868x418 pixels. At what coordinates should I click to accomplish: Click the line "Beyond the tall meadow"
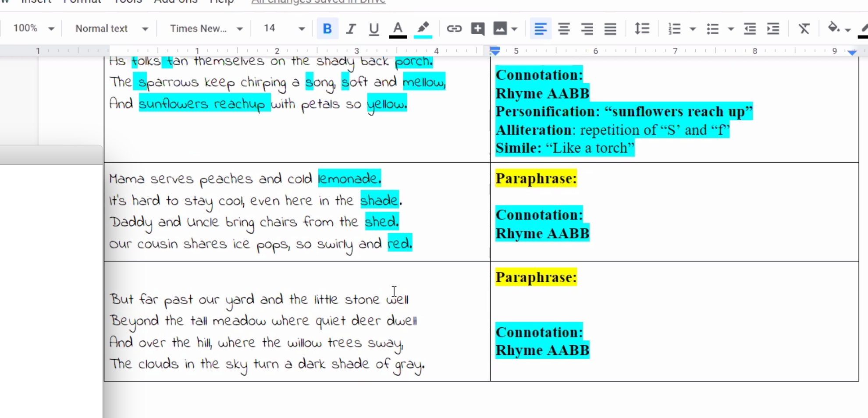tap(263, 321)
